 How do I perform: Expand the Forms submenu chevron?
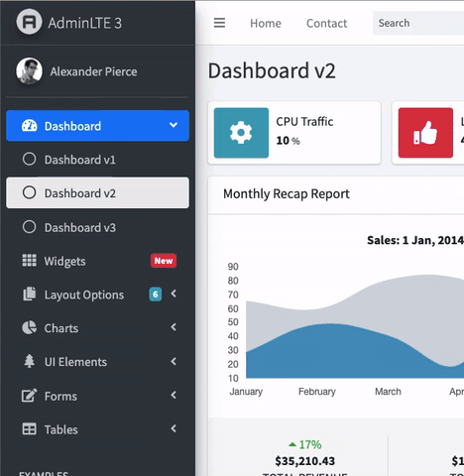click(x=174, y=395)
